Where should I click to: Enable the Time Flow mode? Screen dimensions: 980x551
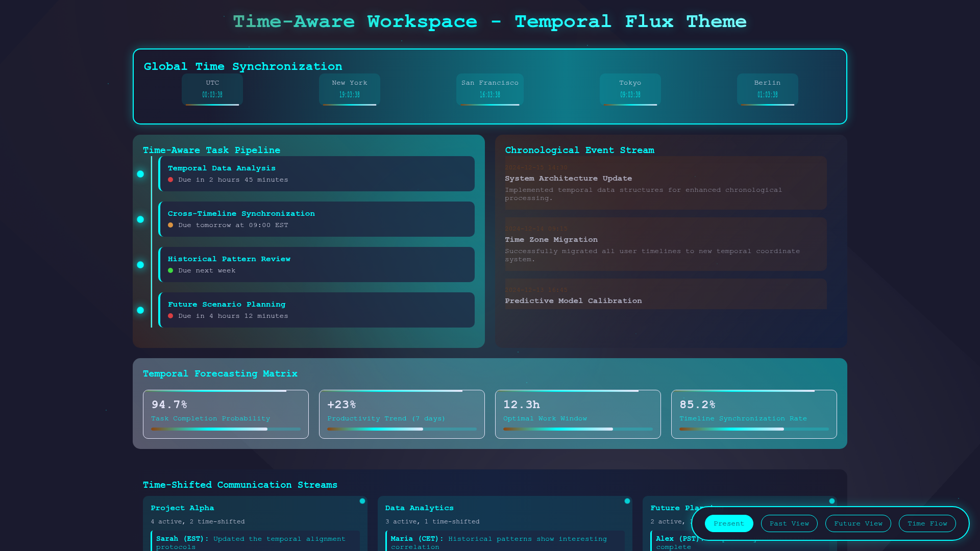(927, 523)
